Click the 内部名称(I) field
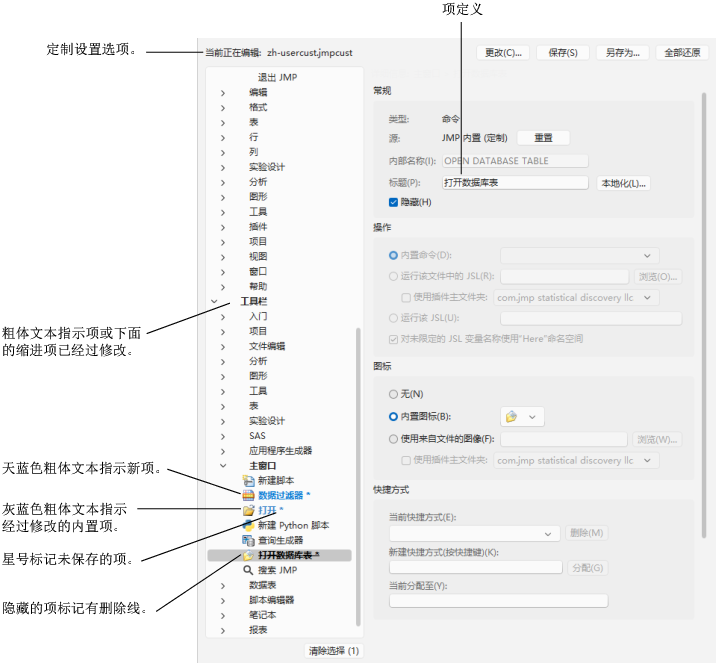The image size is (718, 664). point(515,161)
